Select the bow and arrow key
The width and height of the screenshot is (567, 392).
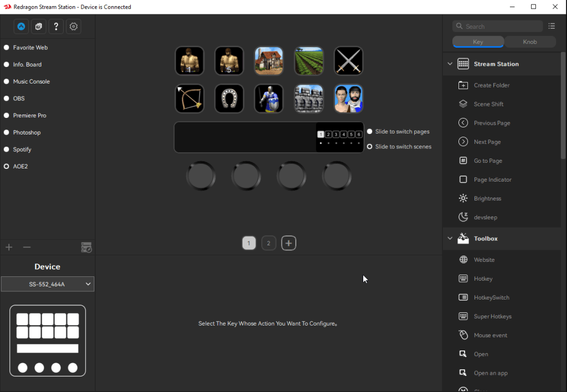point(189,99)
